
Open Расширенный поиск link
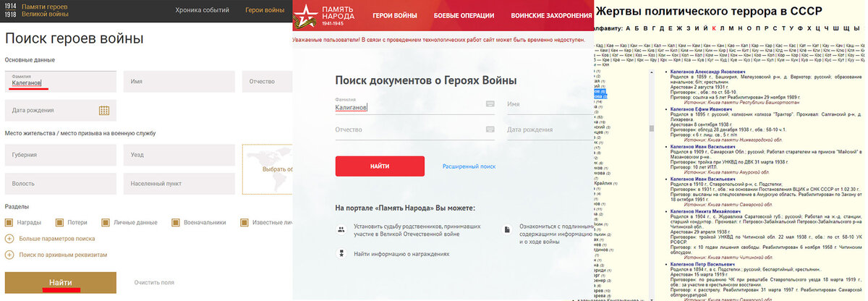tap(469, 166)
